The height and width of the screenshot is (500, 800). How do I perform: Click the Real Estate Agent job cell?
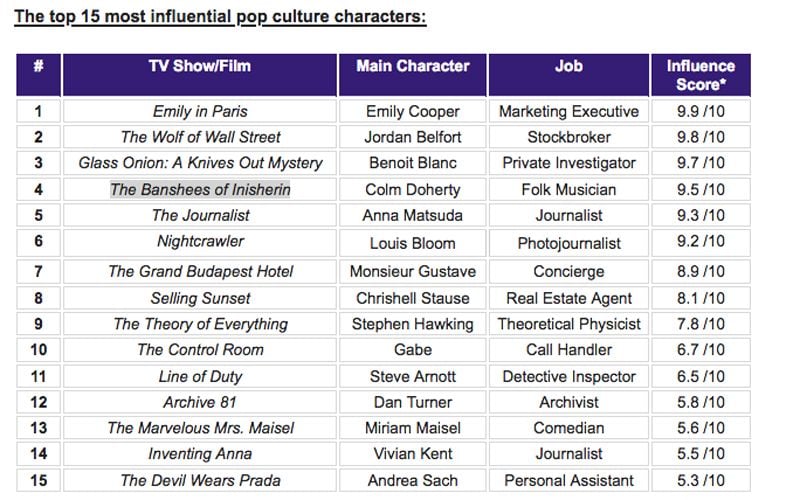coord(568,298)
